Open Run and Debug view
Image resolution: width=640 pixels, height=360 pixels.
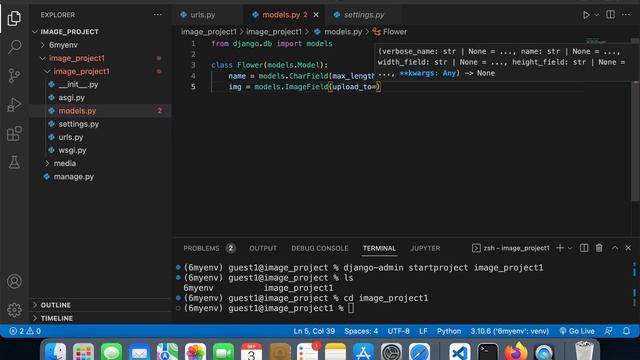coord(14,105)
